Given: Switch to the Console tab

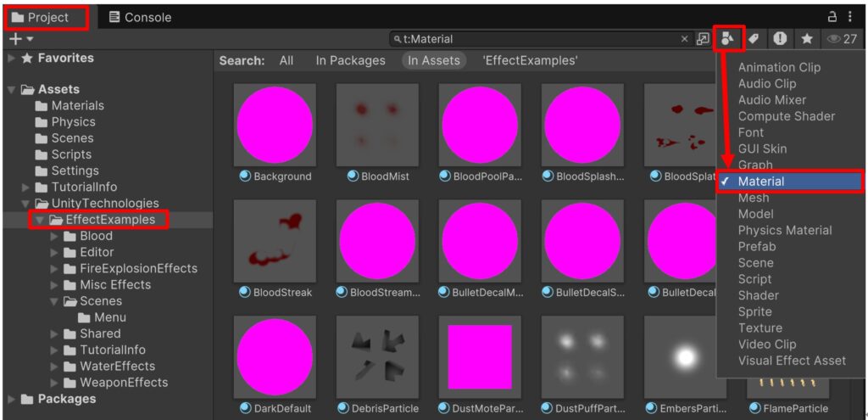Looking at the screenshot, I should point(140,17).
